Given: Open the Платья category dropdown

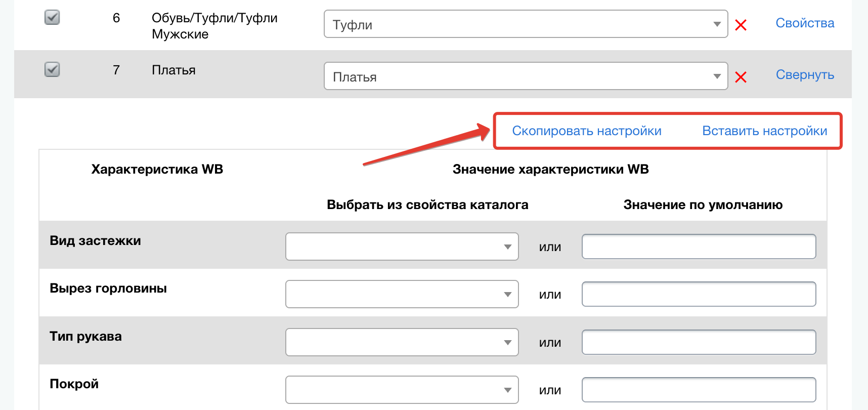Looking at the screenshot, I should coord(525,76).
